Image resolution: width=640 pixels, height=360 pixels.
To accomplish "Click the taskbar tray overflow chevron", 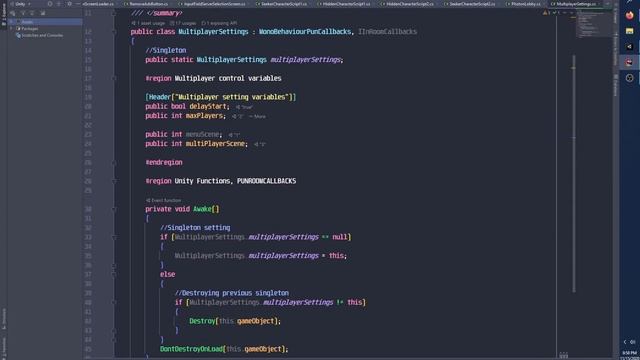I will [x=624, y=342].
